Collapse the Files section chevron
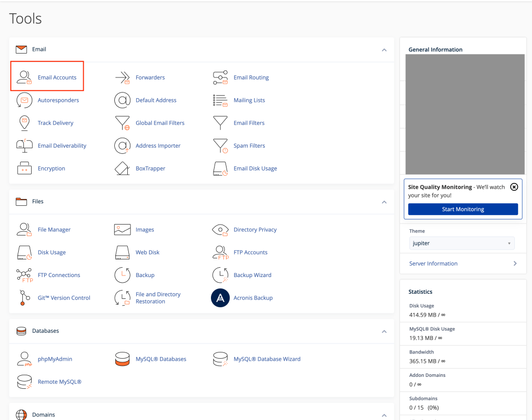The image size is (532, 420). click(x=384, y=202)
